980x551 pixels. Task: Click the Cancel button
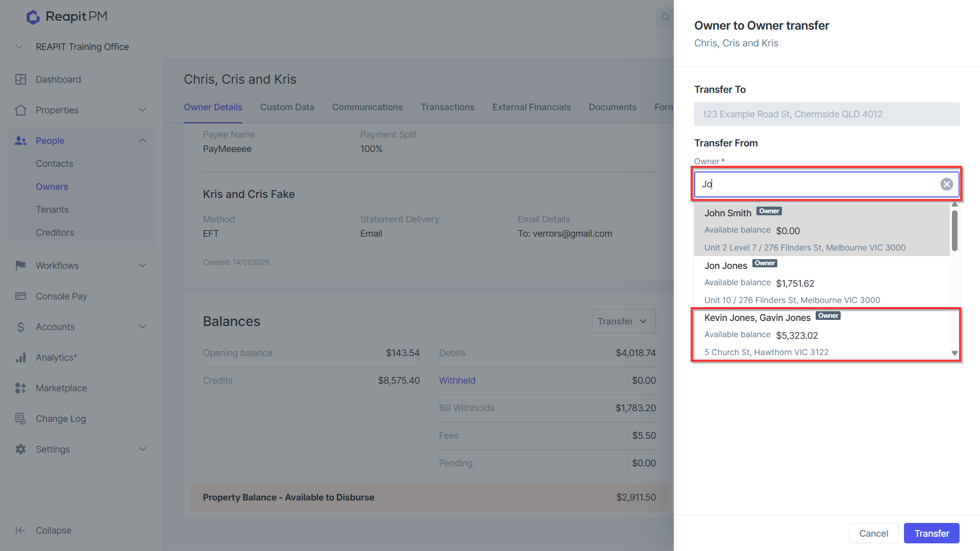(873, 533)
